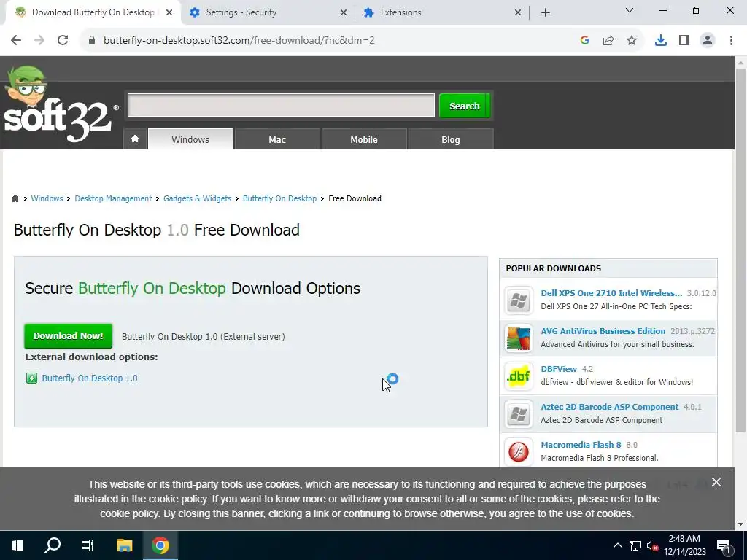The height and width of the screenshot is (560, 747).
Task: Open the Macromedia Flash 8 link
Action: (x=581, y=445)
